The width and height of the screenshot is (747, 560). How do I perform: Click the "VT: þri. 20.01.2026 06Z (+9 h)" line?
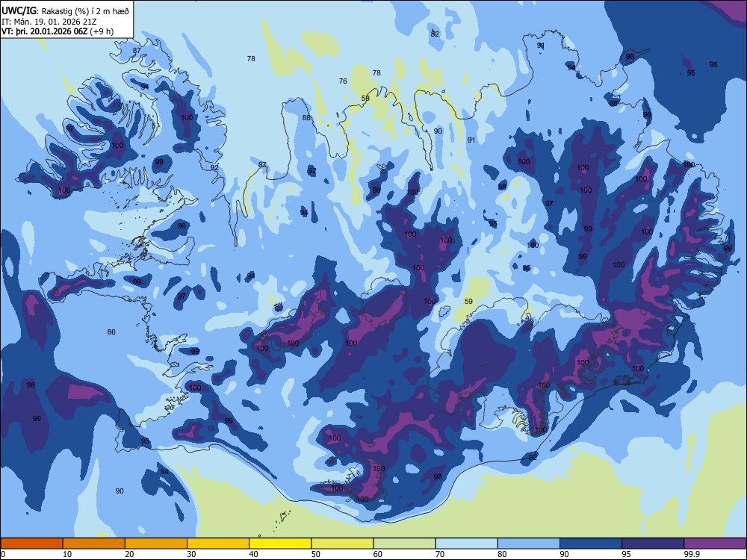pyautogui.click(x=58, y=31)
